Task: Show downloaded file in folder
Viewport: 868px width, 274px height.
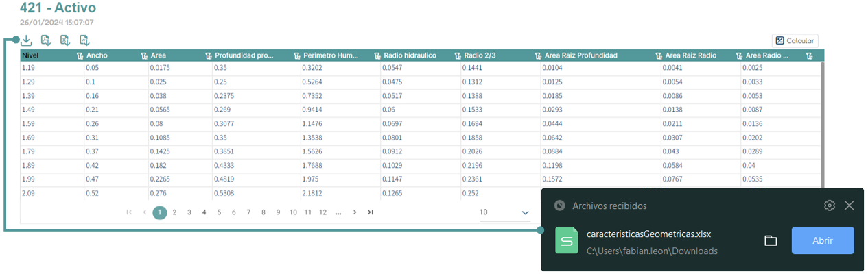Action: click(x=771, y=240)
